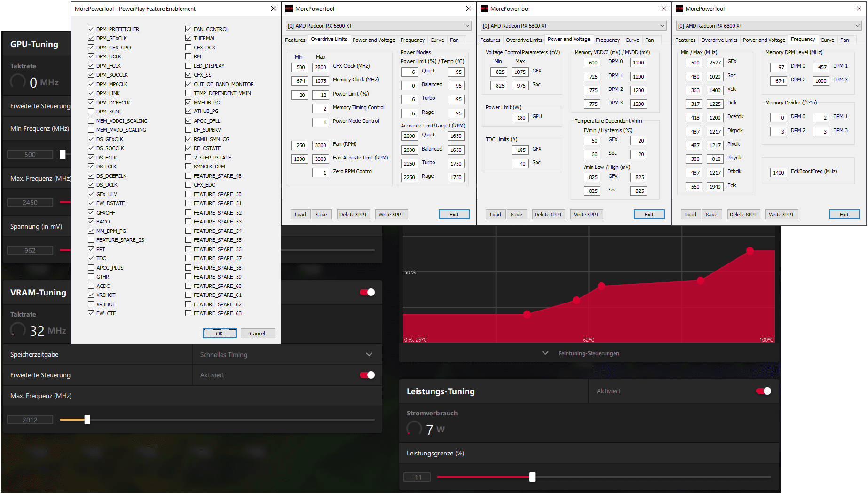Uncheck the FAN_CONTROL feature

tap(188, 29)
